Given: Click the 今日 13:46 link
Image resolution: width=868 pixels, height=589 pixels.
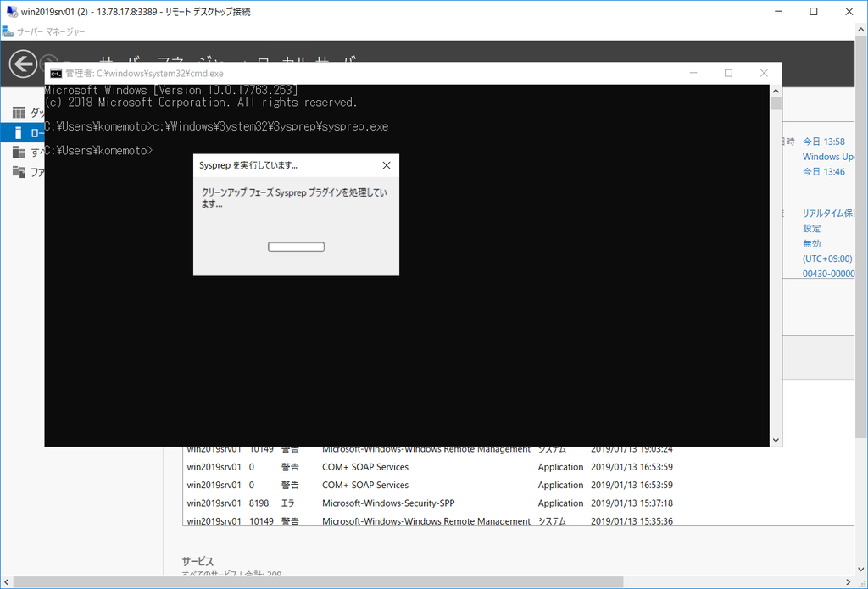Looking at the screenshot, I should [x=824, y=172].
